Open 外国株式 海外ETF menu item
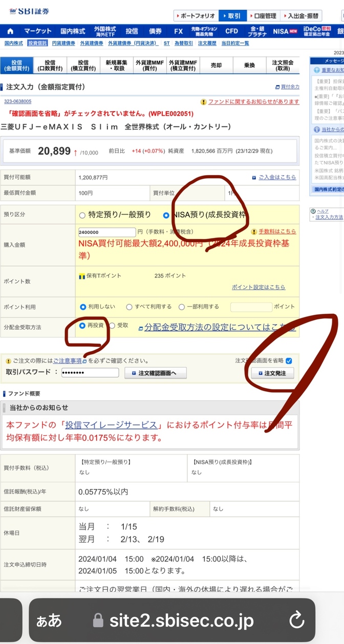The height and width of the screenshot is (644, 344). click(x=105, y=31)
